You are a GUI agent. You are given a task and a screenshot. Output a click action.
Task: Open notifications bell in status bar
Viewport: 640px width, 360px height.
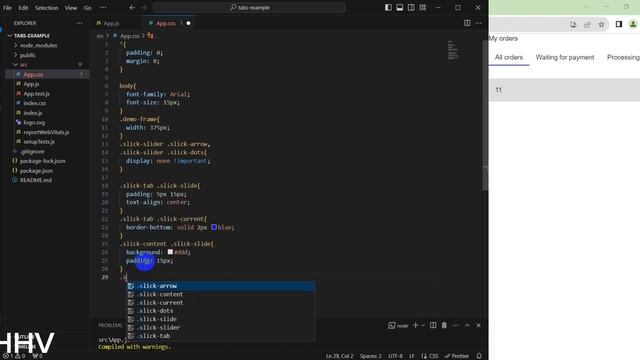click(x=479, y=356)
